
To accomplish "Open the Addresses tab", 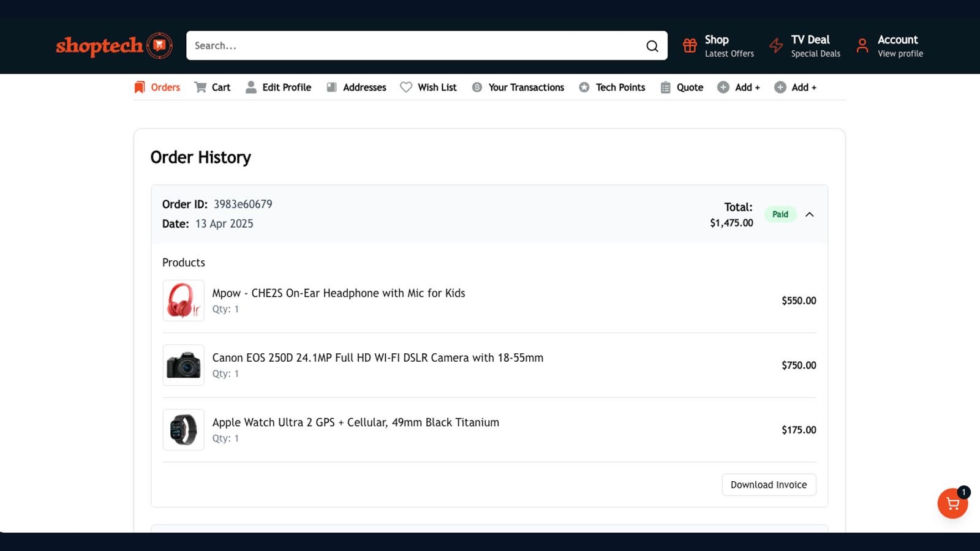I will [x=356, y=88].
